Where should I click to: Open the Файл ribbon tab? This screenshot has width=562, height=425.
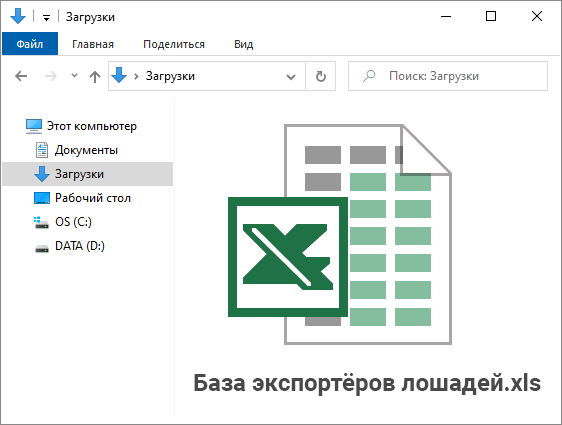[x=30, y=44]
